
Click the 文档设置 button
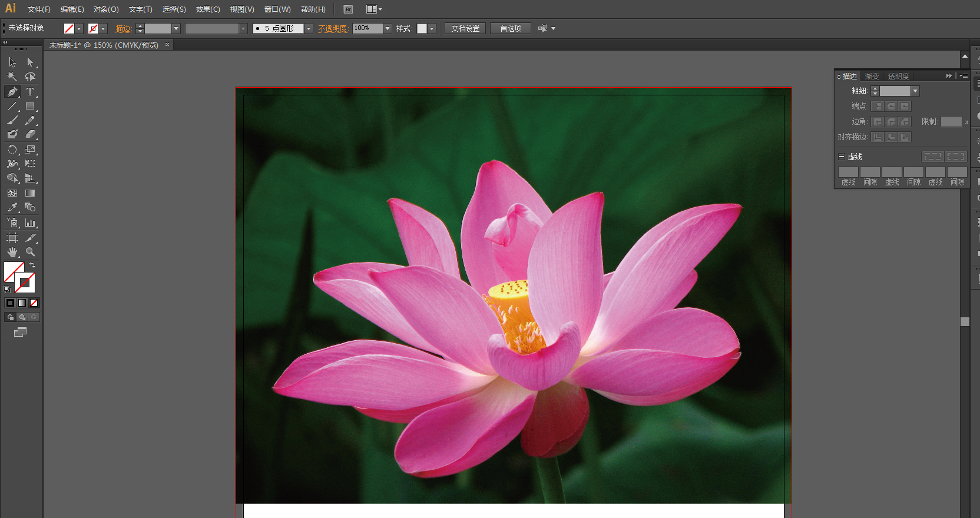point(465,28)
